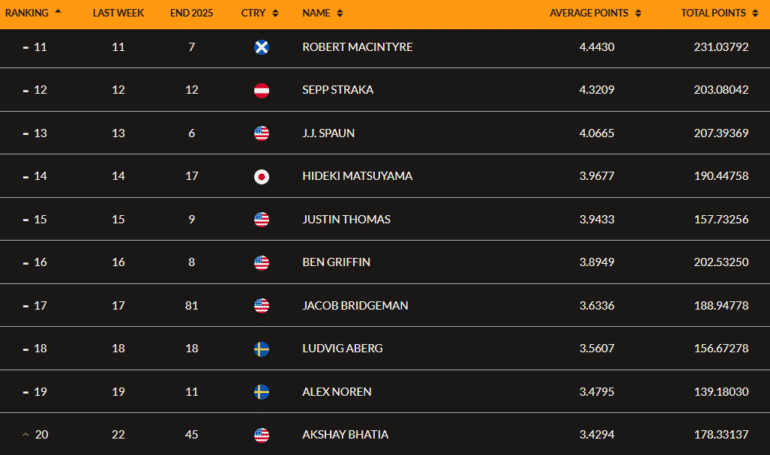This screenshot has height=455, width=770.
Task: Click the Last Week column header
Action: [117, 13]
